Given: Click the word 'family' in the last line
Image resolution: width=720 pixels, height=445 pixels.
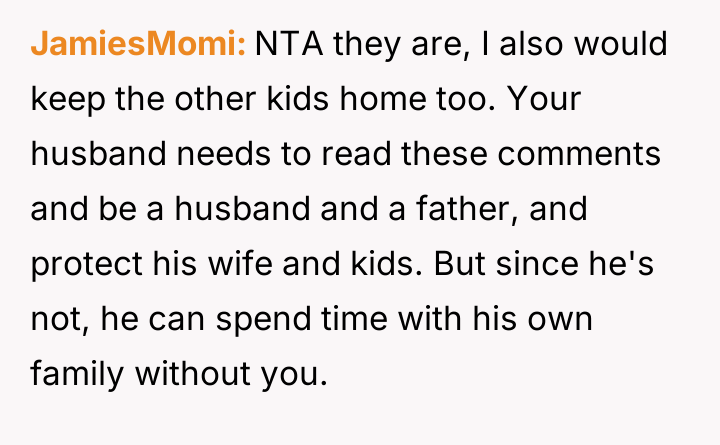Looking at the screenshot, I should [75, 376].
